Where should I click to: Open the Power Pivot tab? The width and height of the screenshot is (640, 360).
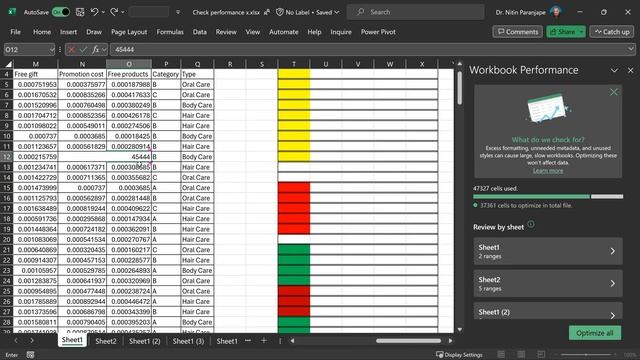coord(378,32)
